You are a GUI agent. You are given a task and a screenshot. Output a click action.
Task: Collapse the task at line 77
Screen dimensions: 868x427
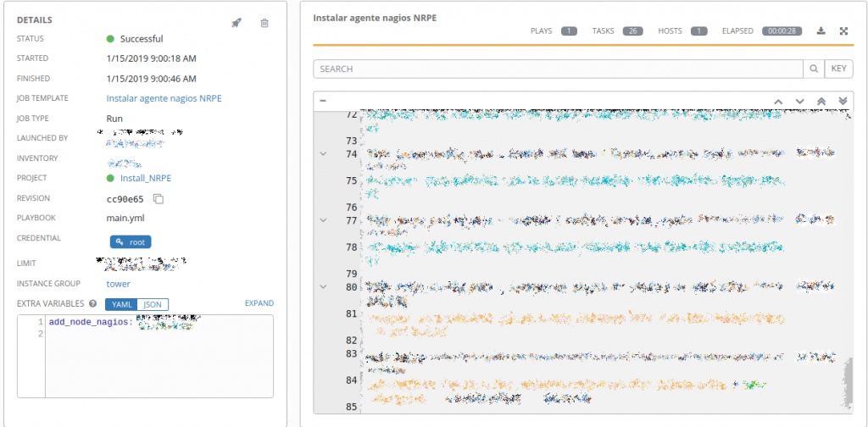[x=322, y=219]
